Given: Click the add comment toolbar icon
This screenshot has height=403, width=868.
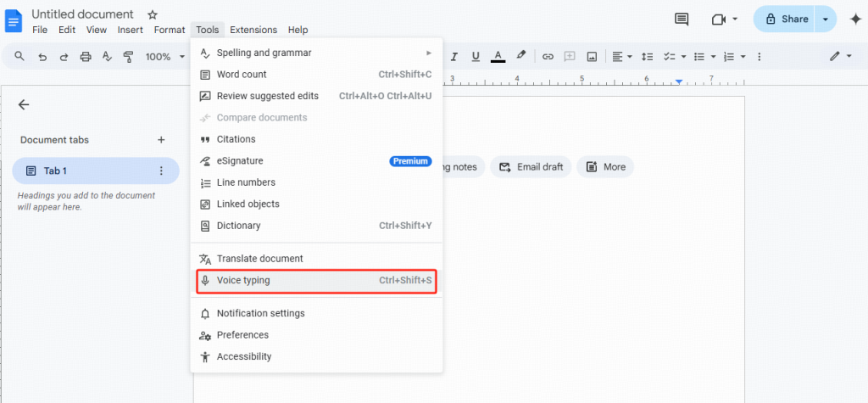Looking at the screenshot, I should point(570,57).
